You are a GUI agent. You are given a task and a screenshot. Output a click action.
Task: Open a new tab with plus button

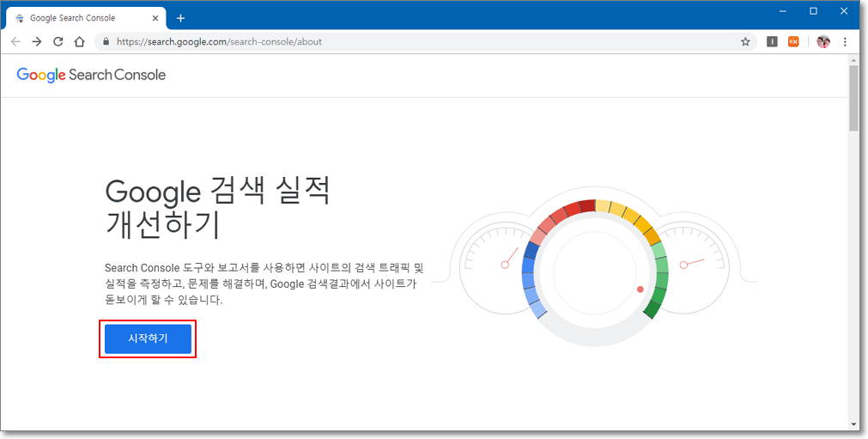(180, 18)
